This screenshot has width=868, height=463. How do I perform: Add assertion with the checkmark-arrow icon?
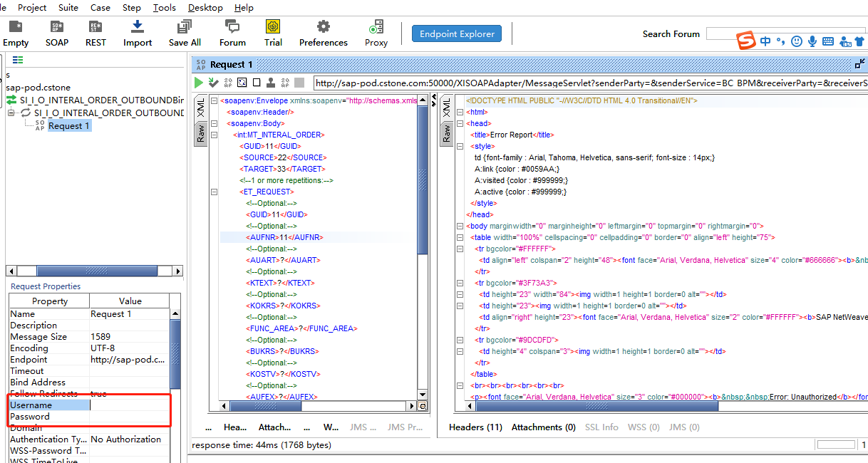[x=213, y=83]
